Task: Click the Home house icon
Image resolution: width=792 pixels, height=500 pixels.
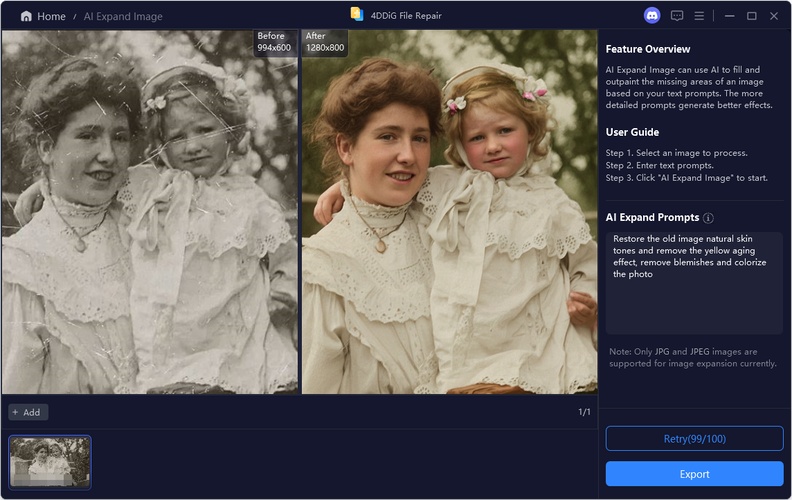Action: [26, 16]
